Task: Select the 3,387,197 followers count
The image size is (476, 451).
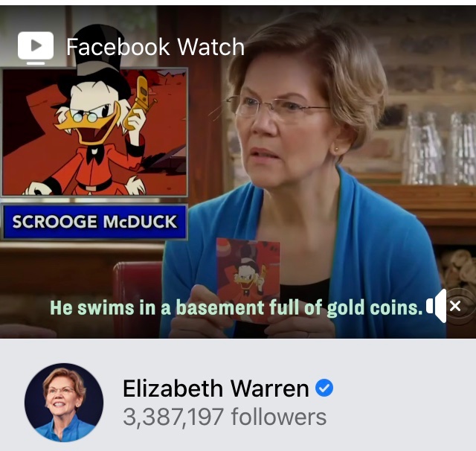Action: pyautogui.click(x=225, y=418)
